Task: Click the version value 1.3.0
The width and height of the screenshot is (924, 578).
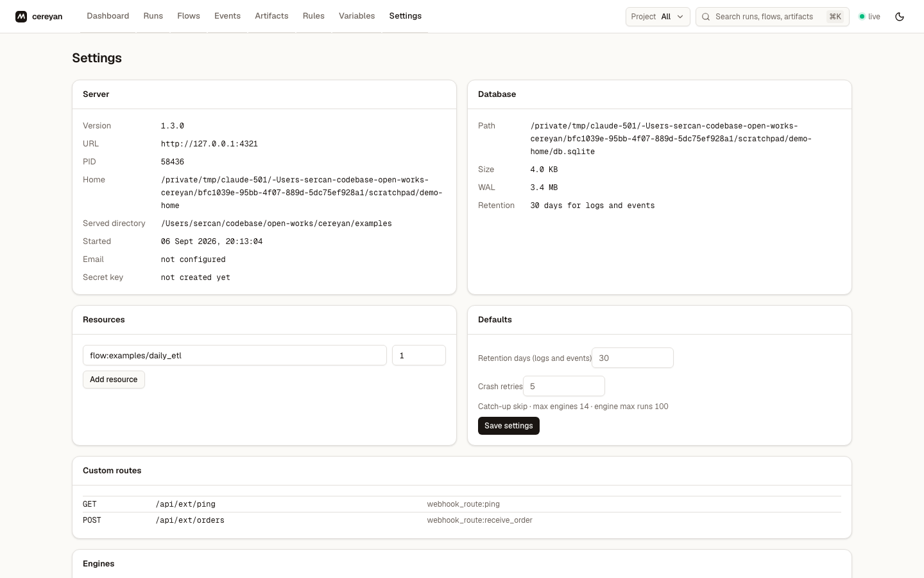Action: (x=173, y=126)
